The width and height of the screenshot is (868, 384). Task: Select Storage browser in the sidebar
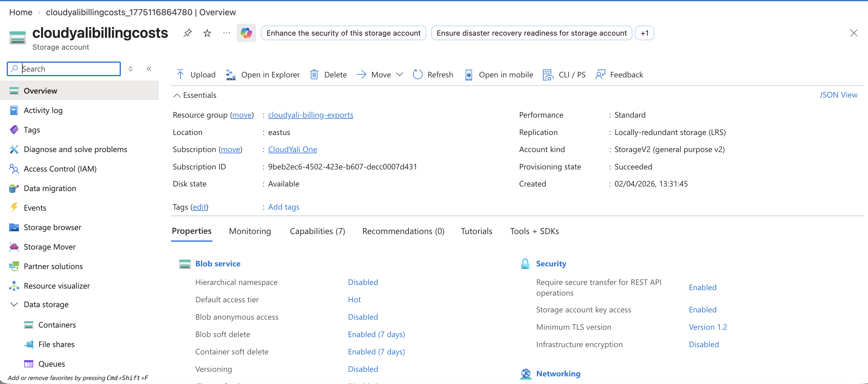(x=52, y=227)
